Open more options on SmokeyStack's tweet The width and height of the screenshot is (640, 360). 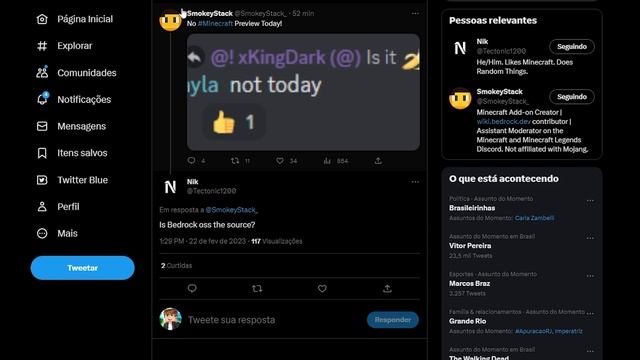click(415, 13)
